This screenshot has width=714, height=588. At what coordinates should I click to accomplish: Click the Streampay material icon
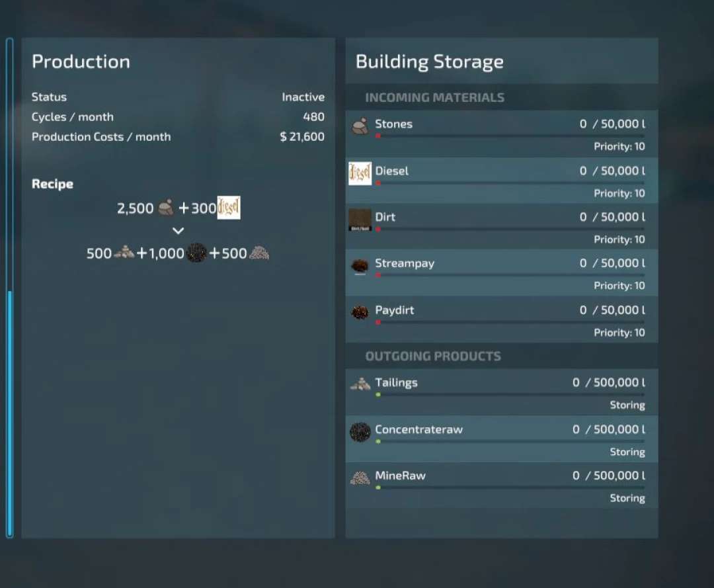(360, 266)
